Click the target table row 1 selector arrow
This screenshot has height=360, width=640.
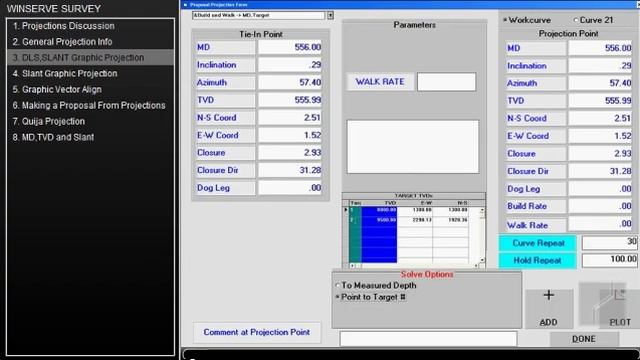point(346,210)
